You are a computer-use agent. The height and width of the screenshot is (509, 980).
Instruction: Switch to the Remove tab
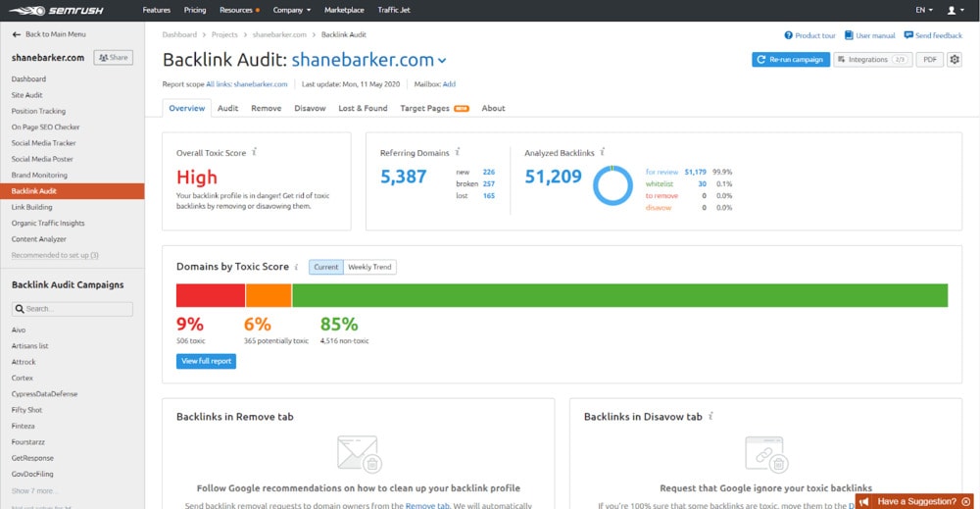click(267, 108)
